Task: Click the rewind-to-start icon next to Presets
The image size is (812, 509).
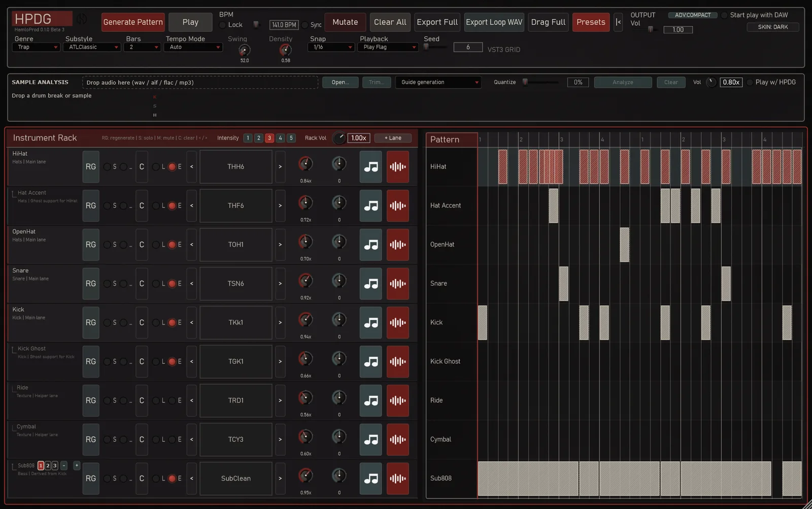Action: pos(618,22)
